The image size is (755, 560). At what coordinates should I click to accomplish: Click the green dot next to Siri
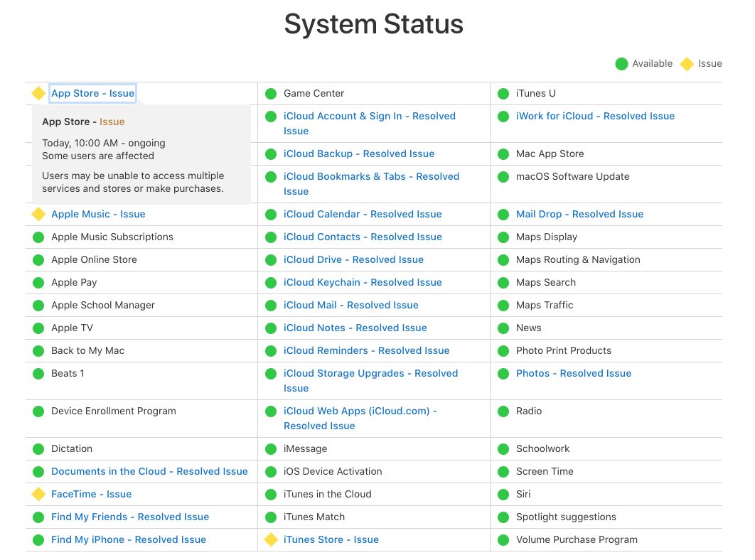point(503,495)
